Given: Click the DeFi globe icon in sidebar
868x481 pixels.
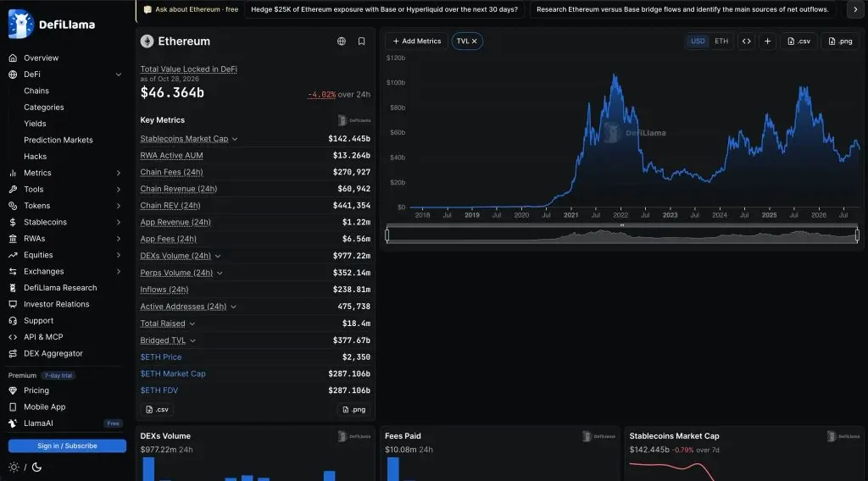Looking at the screenshot, I should click(x=13, y=75).
